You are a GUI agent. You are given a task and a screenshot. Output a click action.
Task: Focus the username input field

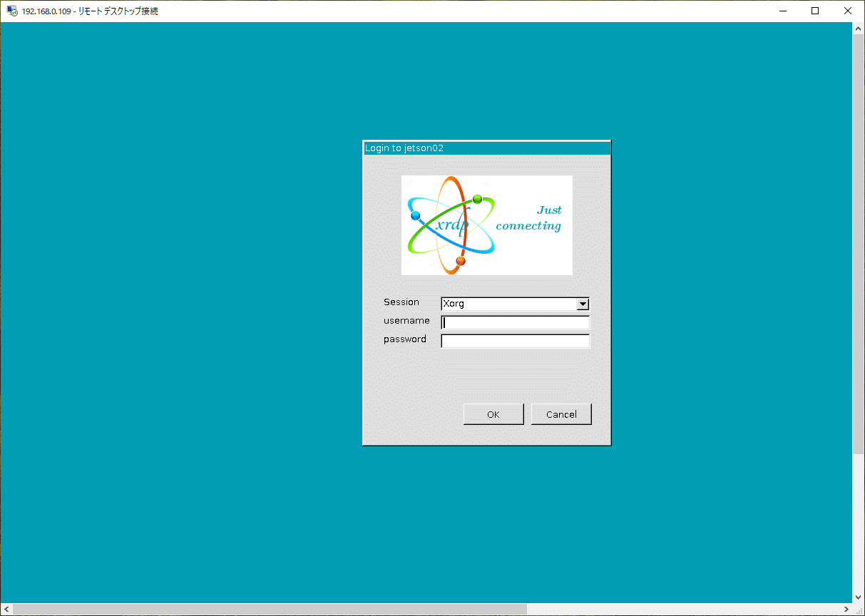coord(516,323)
